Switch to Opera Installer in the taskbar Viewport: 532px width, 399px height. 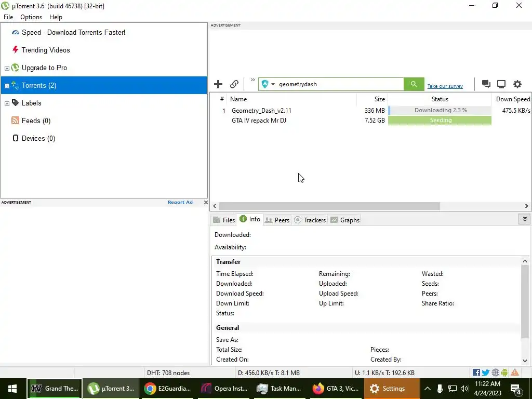click(x=224, y=389)
